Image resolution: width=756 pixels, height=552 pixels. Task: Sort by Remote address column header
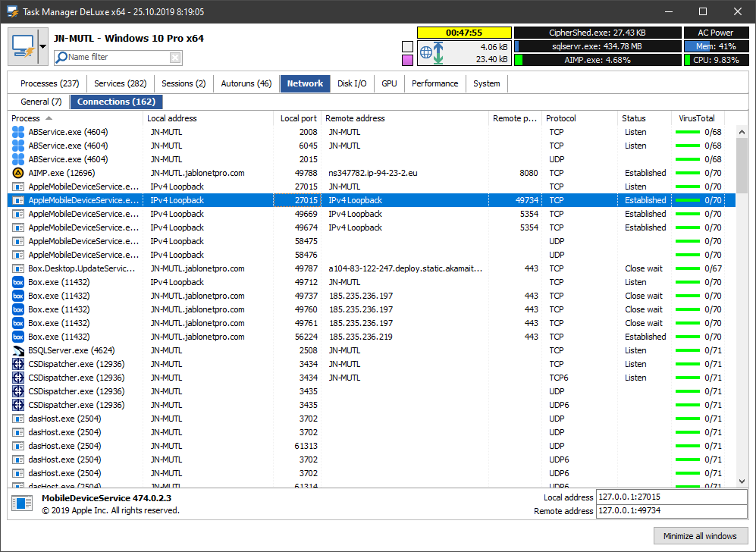coord(405,118)
